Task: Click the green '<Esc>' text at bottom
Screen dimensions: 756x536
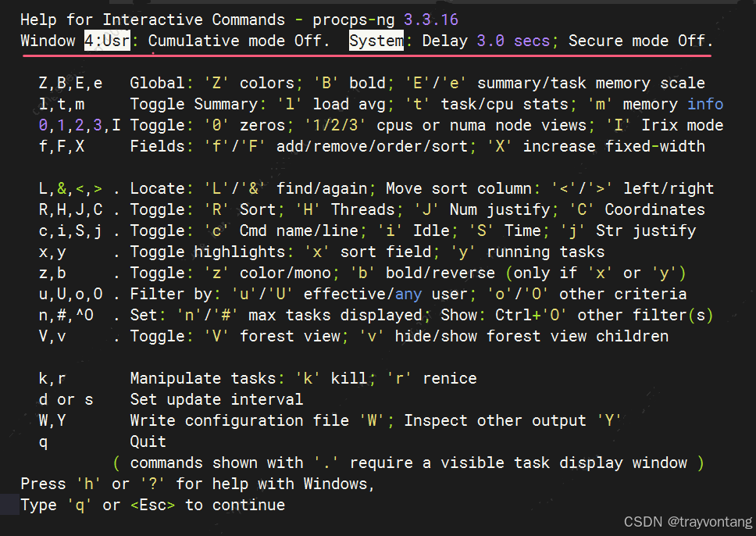Action: pyautogui.click(x=152, y=505)
